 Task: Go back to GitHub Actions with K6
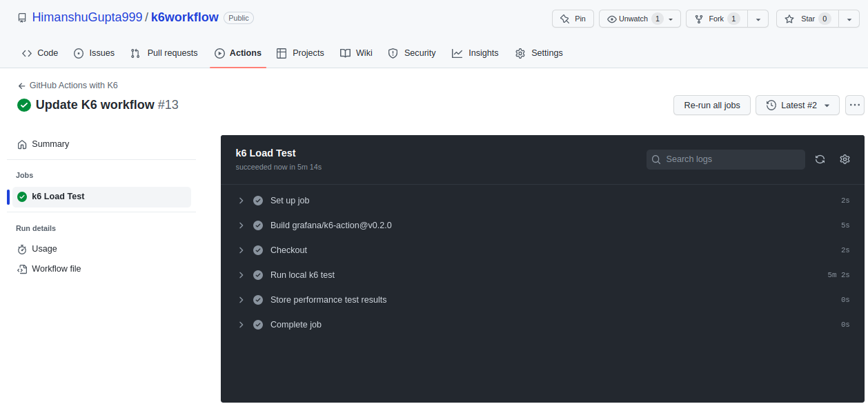(x=74, y=85)
